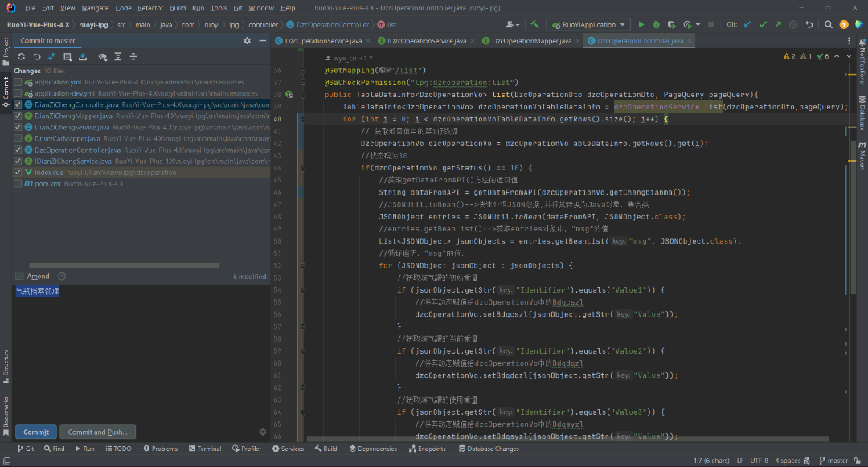Click the Build project hammer icon

click(535, 25)
